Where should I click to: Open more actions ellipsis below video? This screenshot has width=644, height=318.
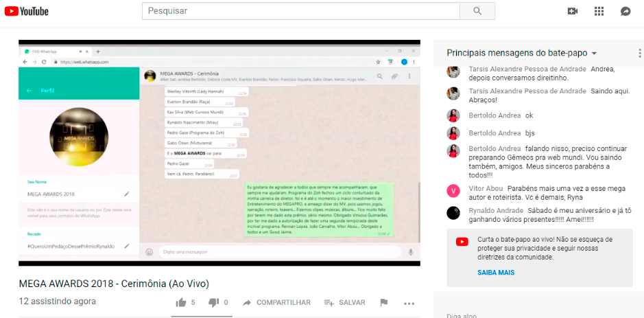click(409, 304)
